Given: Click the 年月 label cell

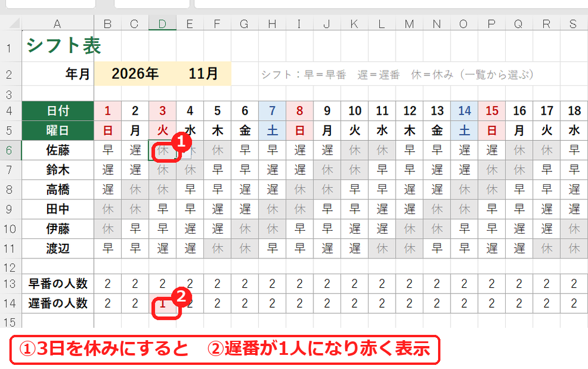Looking at the screenshot, I should pyautogui.click(x=58, y=74).
